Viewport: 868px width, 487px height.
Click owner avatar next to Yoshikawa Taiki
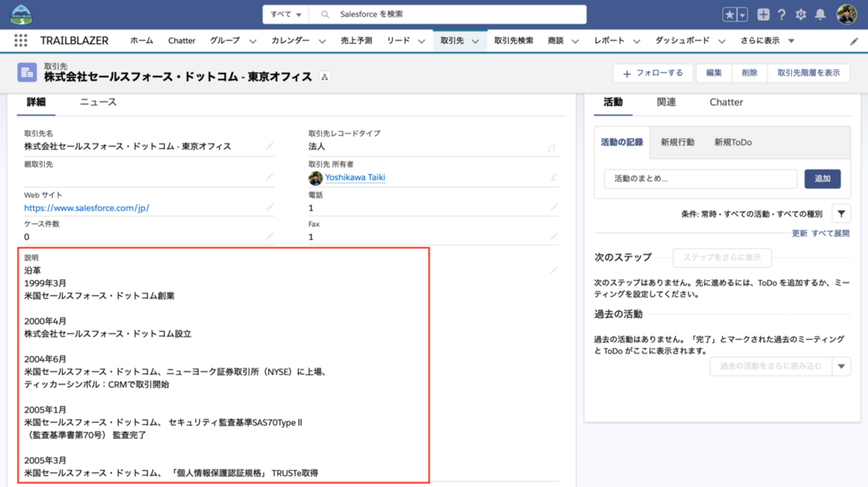coord(315,178)
